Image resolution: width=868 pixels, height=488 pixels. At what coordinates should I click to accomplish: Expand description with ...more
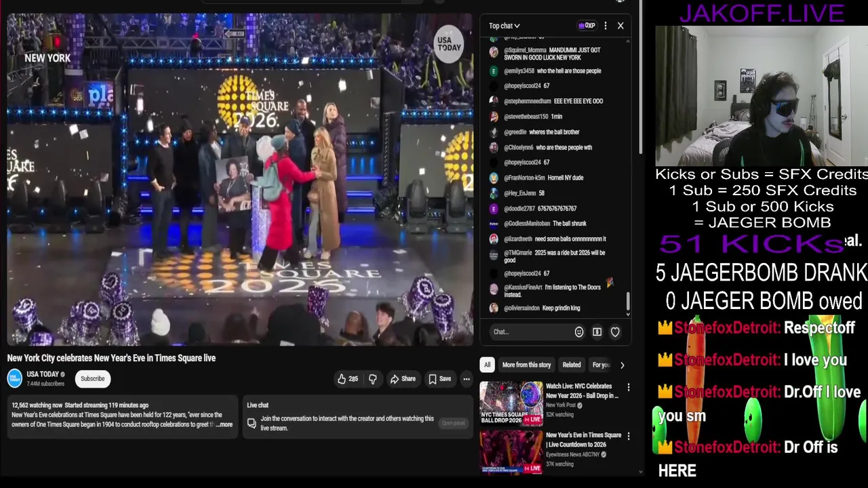tap(224, 425)
